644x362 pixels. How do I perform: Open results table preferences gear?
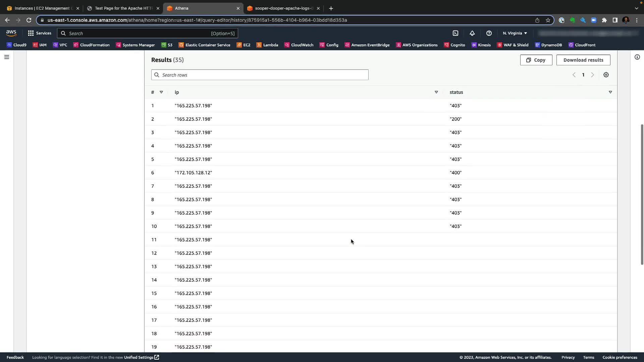(x=606, y=75)
